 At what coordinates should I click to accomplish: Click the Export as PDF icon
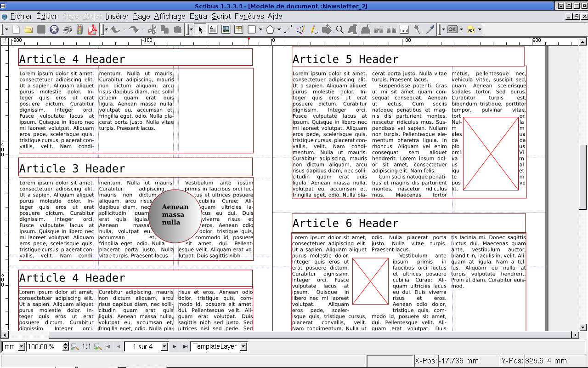click(x=92, y=30)
